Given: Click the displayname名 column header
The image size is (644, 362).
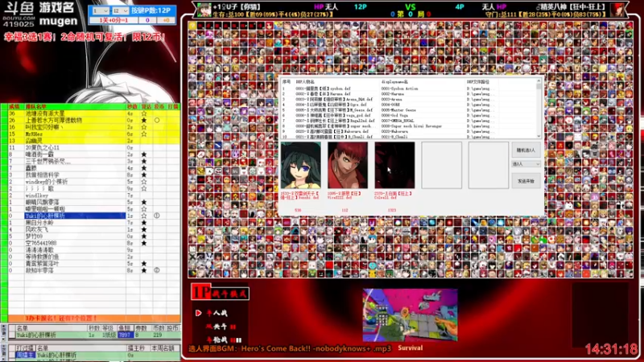Looking at the screenshot, I should (x=394, y=82).
